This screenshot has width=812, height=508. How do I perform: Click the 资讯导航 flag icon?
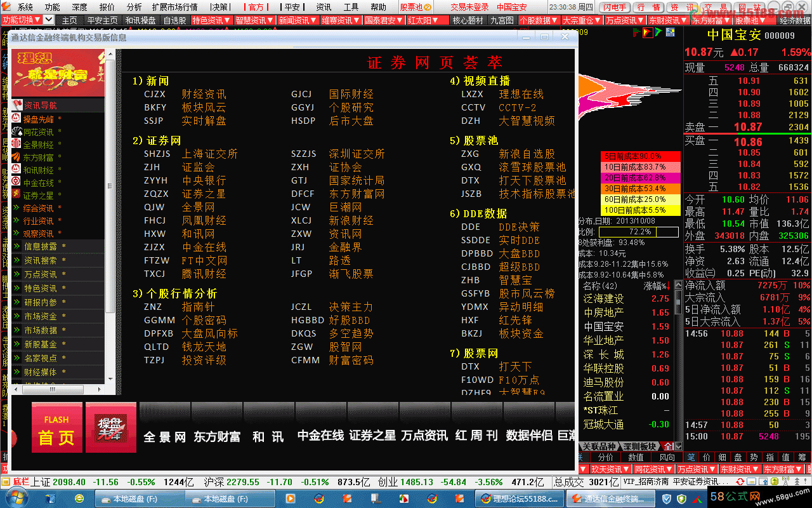click(18, 105)
